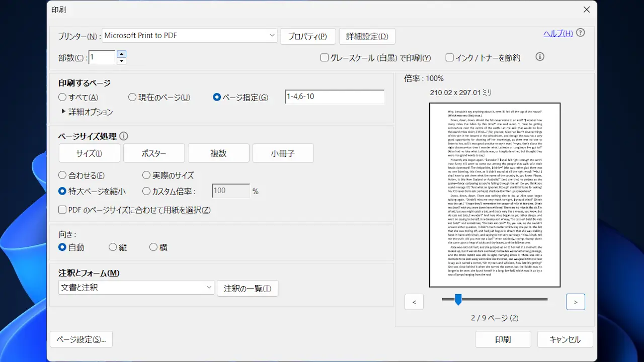The height and width of the screenshot is (362, 644).
Task: Select the カスタム倍率 radio option
Action: coord(146,191)
